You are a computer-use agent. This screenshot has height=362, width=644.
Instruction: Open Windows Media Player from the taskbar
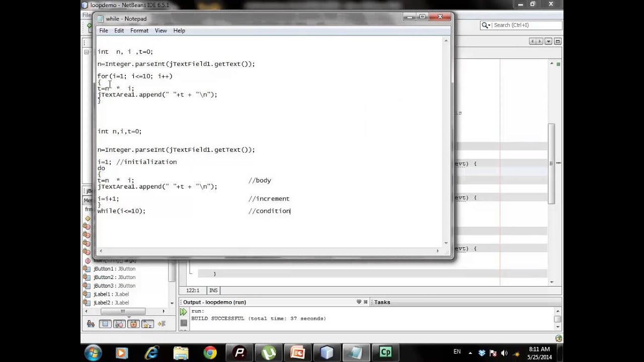tap(121, 353)
